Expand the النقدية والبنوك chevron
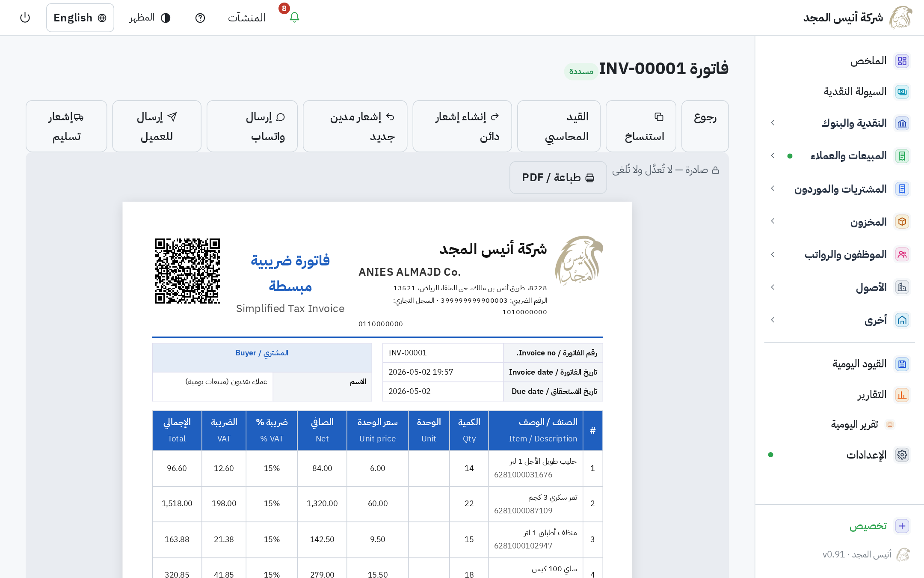The image size is (924, 578). tap(773, 123)
